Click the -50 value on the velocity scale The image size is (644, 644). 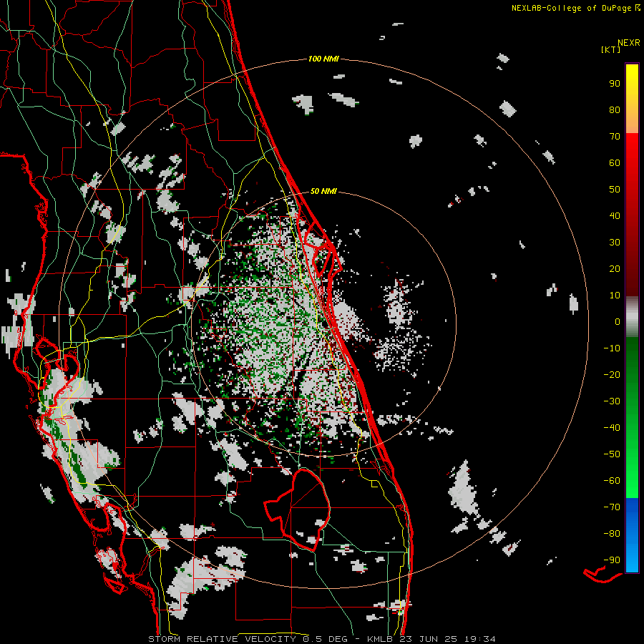[x=612, y=454]
